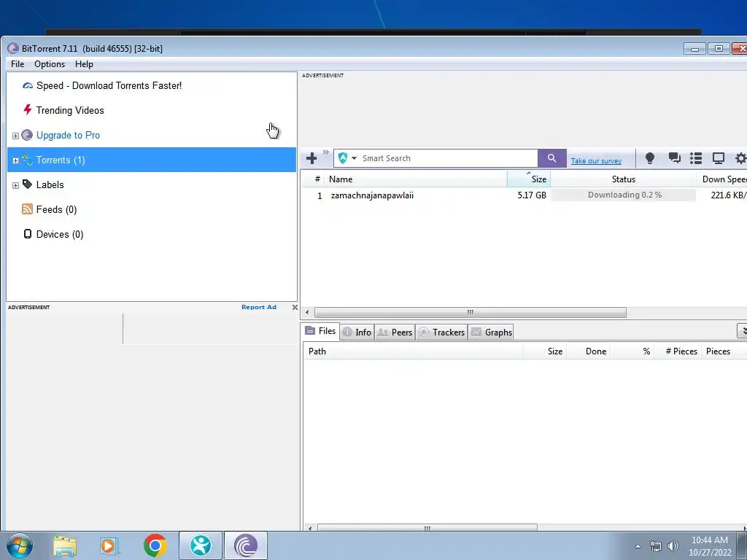Image resolution: width=747 pixels, height=560 pixels.
Task: Select Devices (0) in sidebar
Action: (x=60, y=234)
